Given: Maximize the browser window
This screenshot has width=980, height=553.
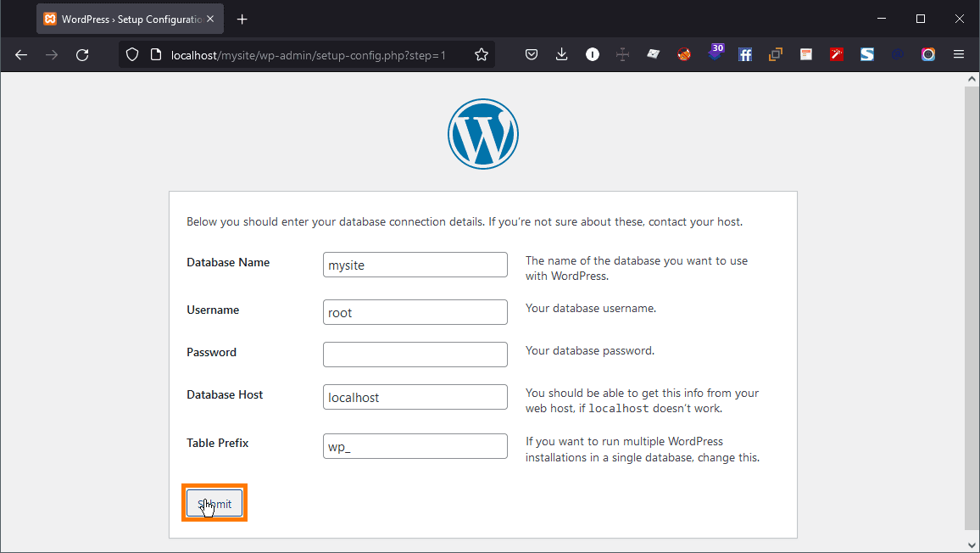Looking at the screenshot, I should click(x=920, y=19).
